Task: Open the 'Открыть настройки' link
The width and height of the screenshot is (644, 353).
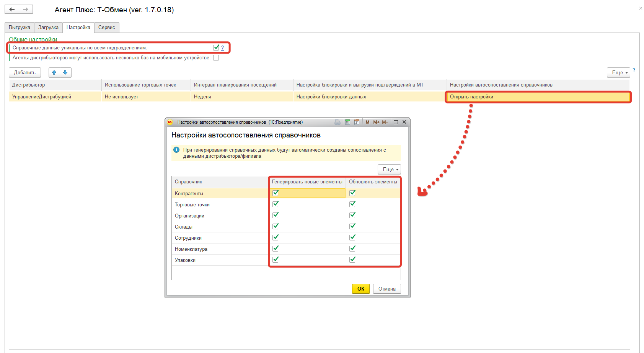Action: pos(471,97)
